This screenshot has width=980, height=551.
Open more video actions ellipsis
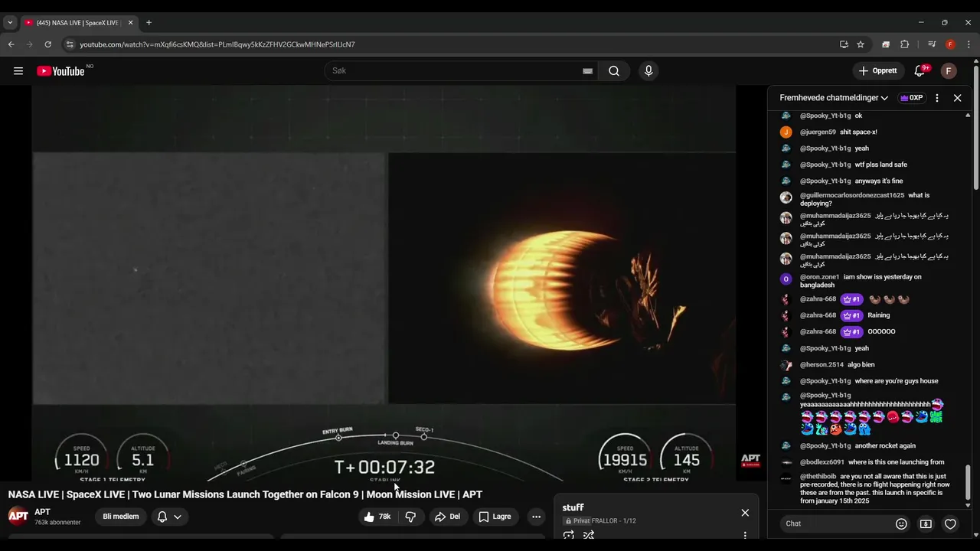pyautogui.click(x=536, y=517)
